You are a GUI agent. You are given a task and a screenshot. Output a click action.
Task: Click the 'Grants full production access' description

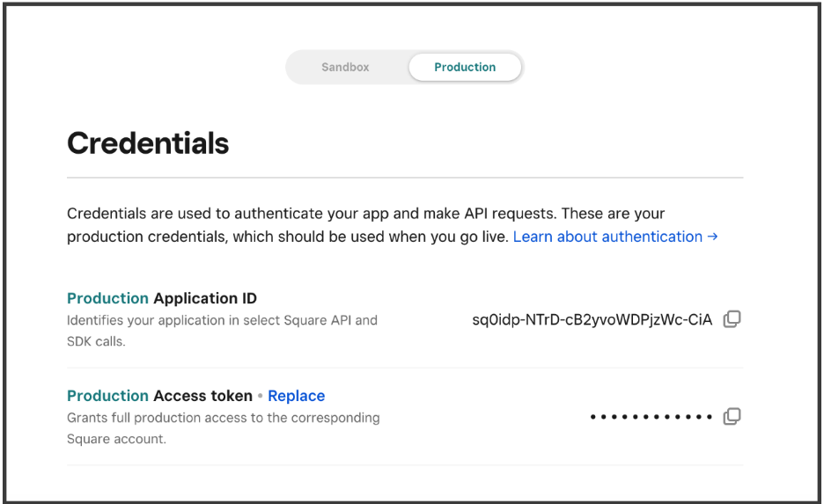(x=224, y=417)
